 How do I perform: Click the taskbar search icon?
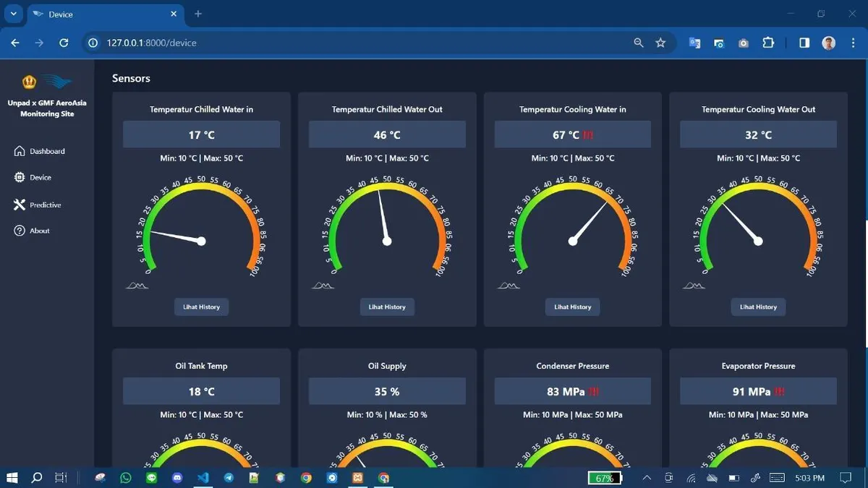(37, 477)
